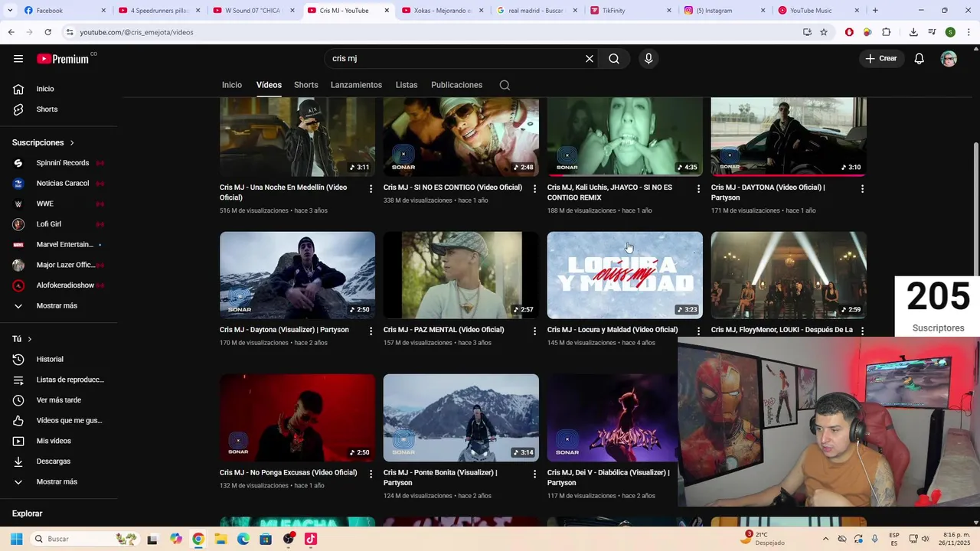Image resolution: width=980 pixels, height=551 pixels.
Task: Open the YouTube hamburger guide menu
Action: pyautogui.click(x=18, y=59)
